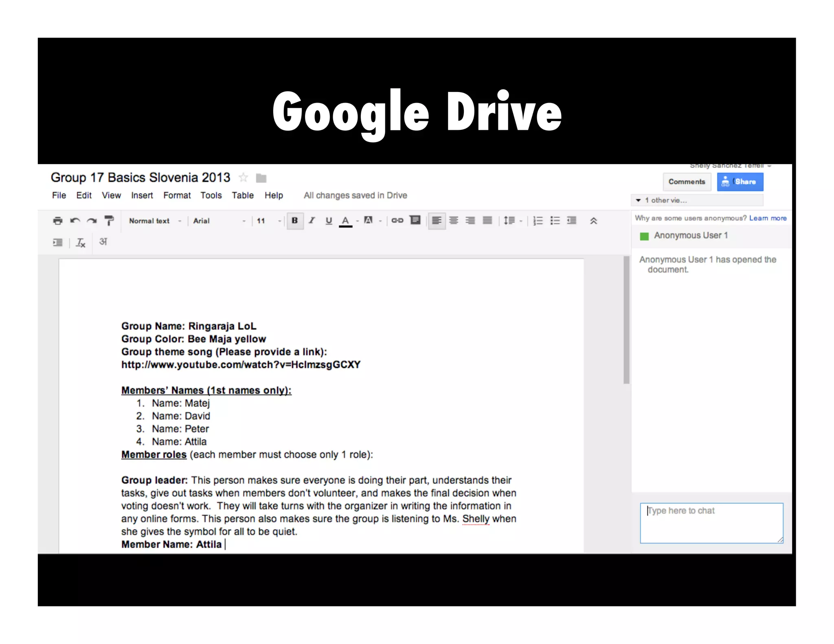
Task: Toggle Italic formatting button
Action: point(312,221)
